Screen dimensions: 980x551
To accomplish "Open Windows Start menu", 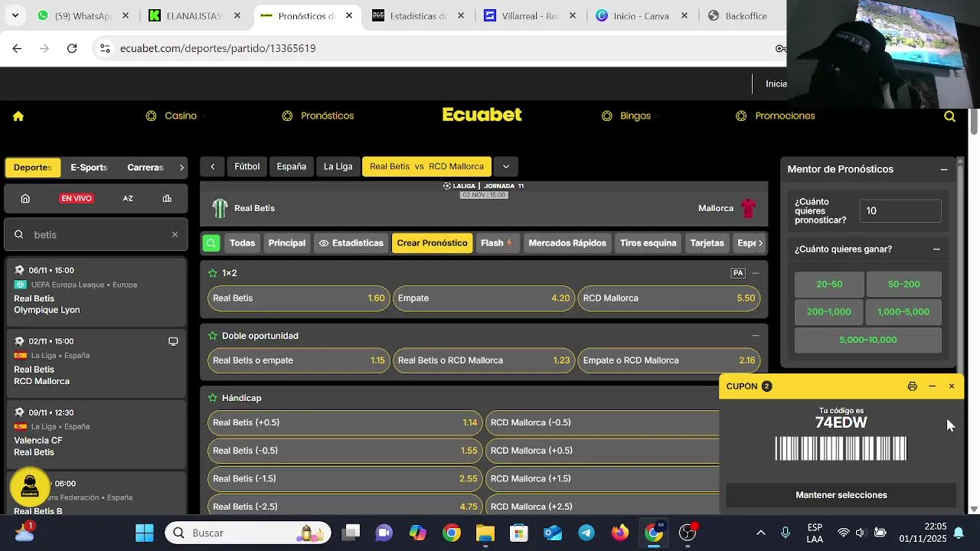I will pyautogui.click(x=144, y=533).
